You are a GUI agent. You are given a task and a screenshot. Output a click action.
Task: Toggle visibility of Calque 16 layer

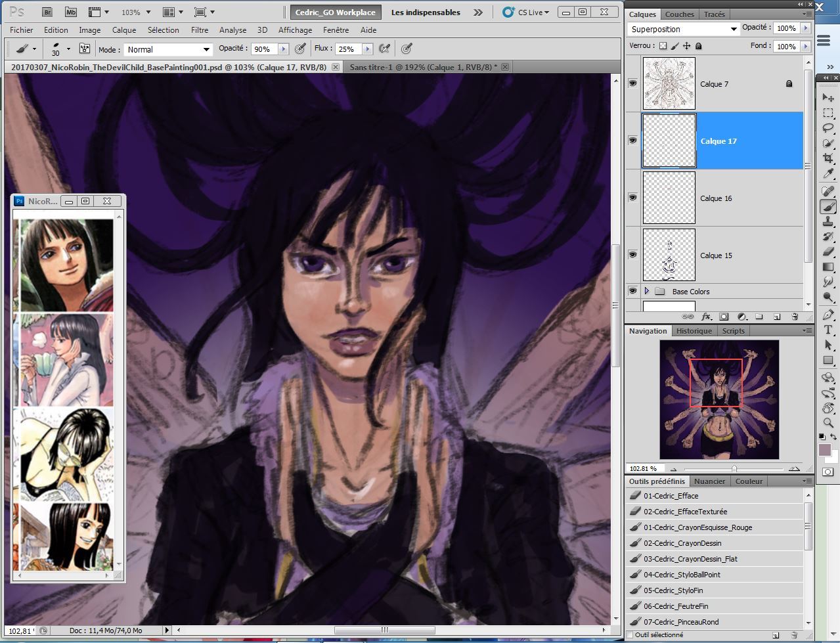[x=632, y=198]
